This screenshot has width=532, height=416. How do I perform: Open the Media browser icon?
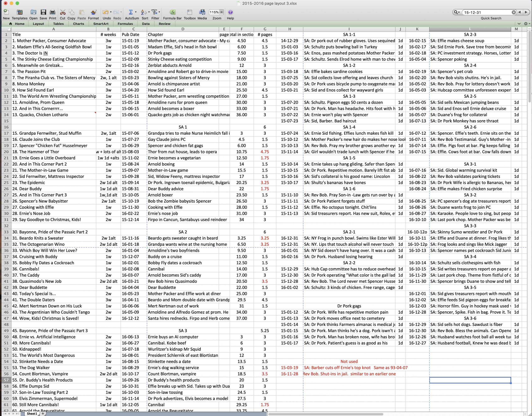[x=202, y=12]
